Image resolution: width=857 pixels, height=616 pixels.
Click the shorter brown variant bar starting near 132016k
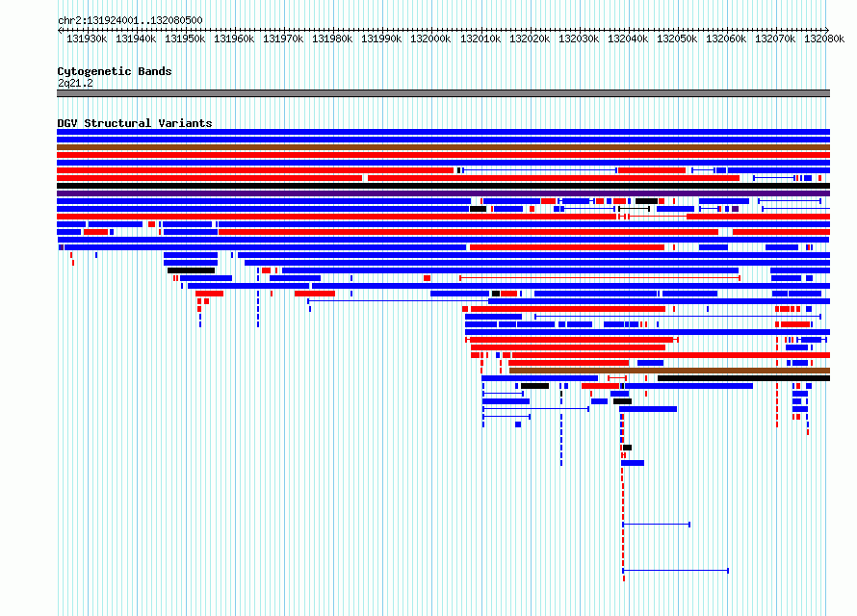[669, 371]
